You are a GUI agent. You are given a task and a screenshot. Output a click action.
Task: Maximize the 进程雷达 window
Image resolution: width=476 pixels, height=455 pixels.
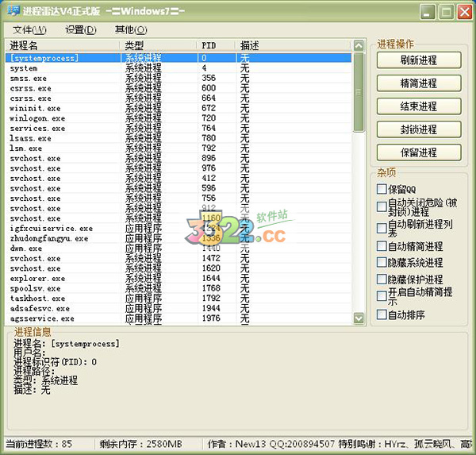(446, 12)
